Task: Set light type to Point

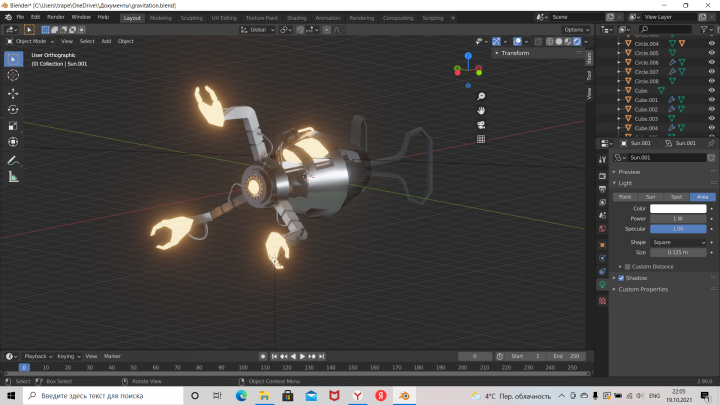Action: point(625,197)
